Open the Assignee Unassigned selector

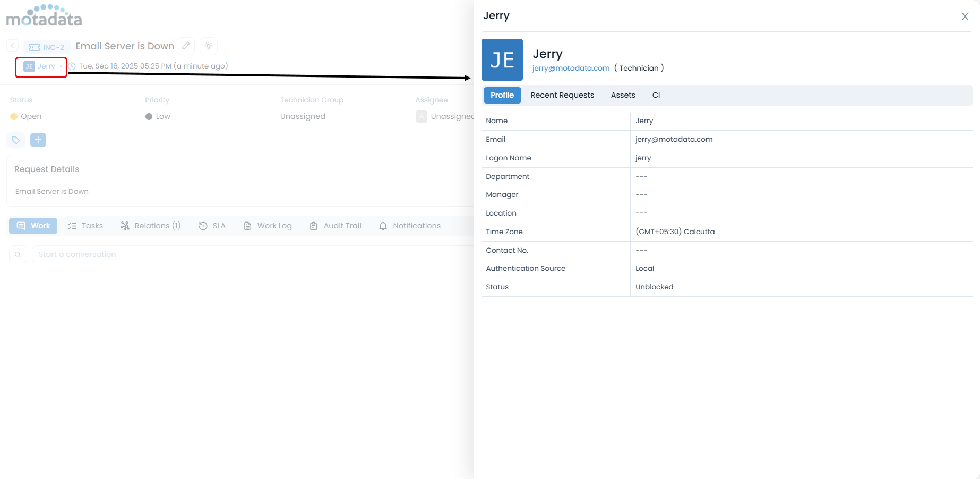coord(446,117)
